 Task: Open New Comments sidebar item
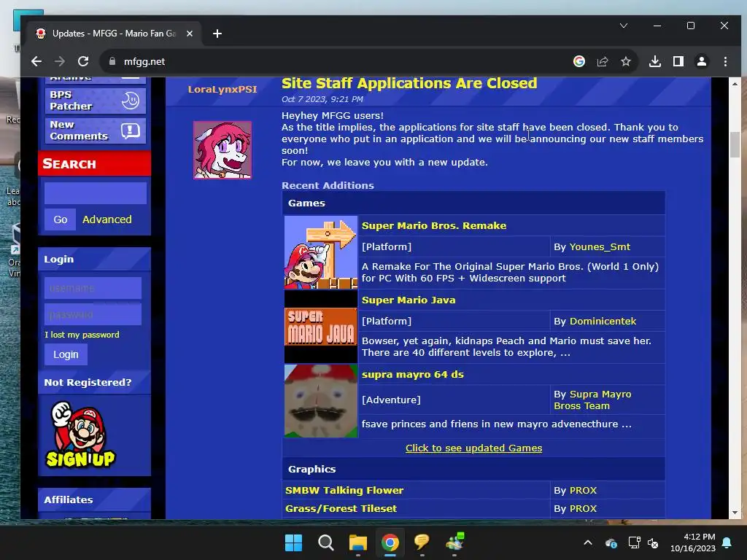96,130
